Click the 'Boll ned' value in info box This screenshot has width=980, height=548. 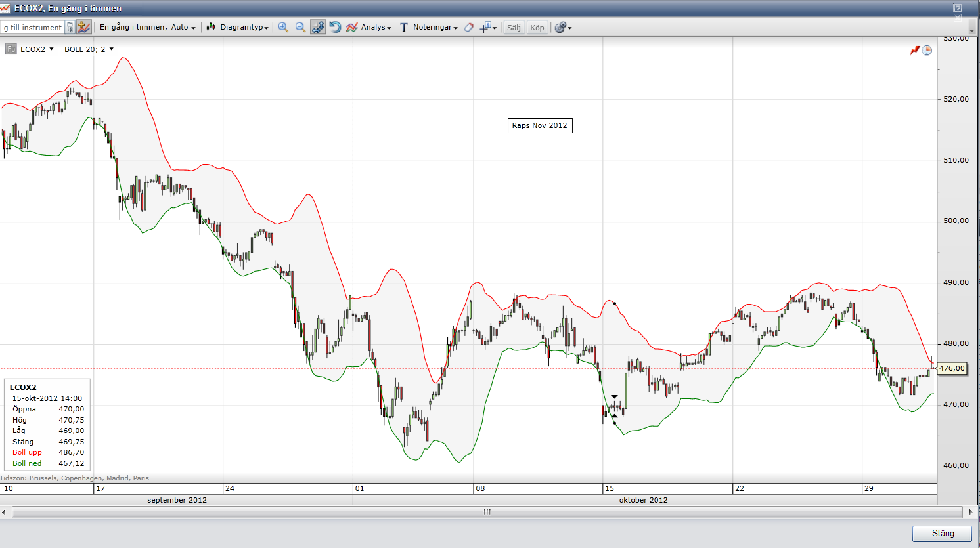(71, 463)
